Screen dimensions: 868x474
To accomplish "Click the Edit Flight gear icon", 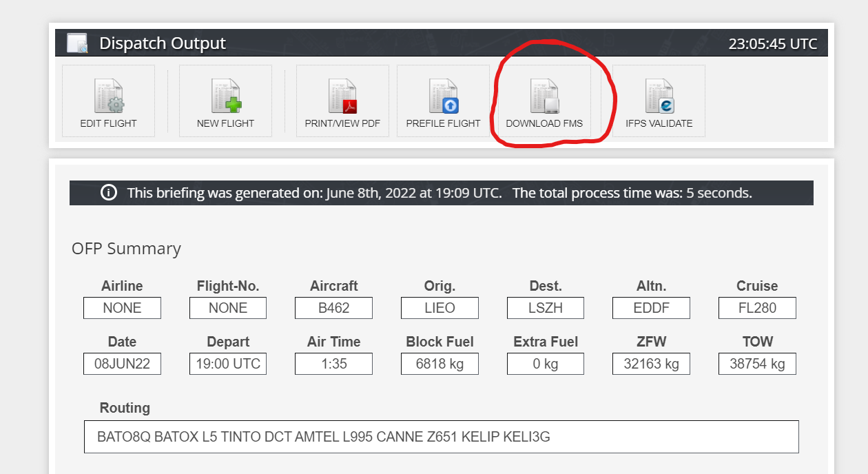I will (x=109, y=97).
